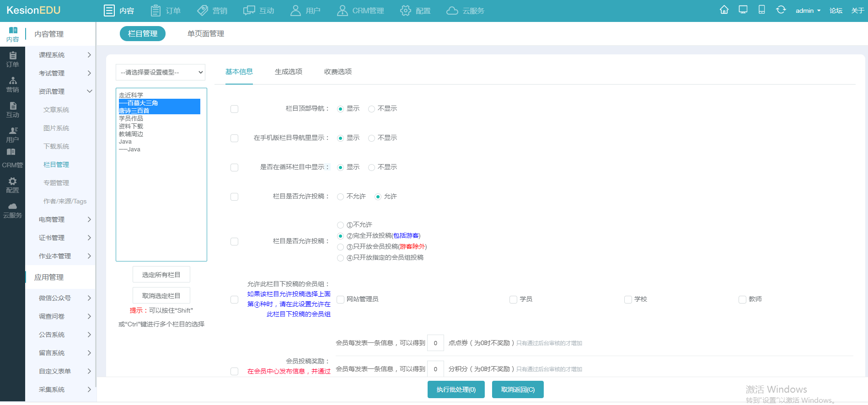868x405 pixels.
Task: Select the 互动 chat icon in top bar
Action: pos(249,11)
